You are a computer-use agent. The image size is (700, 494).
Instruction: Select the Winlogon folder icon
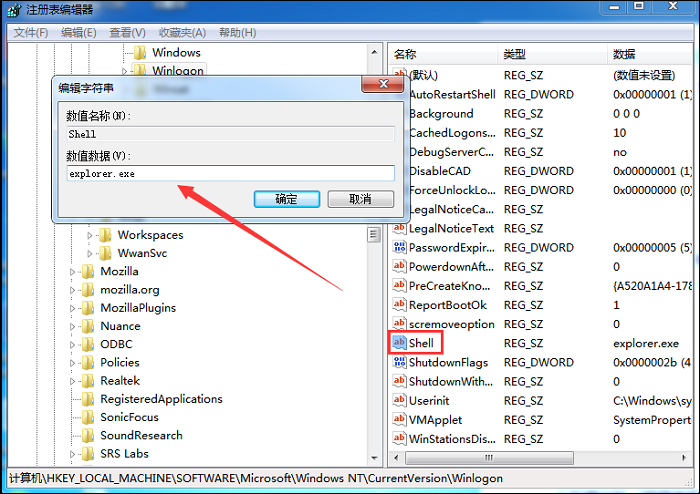pos(140,70)
